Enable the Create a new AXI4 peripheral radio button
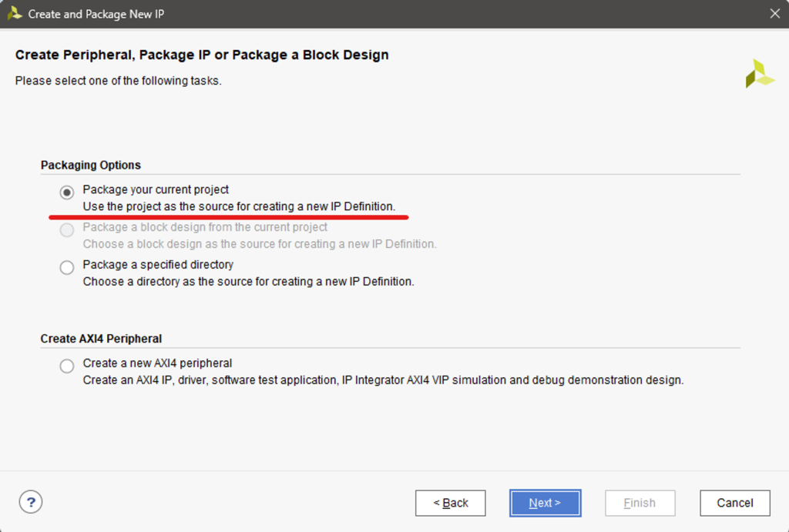Viewport: 789px width, 532px height. [67, 366]
